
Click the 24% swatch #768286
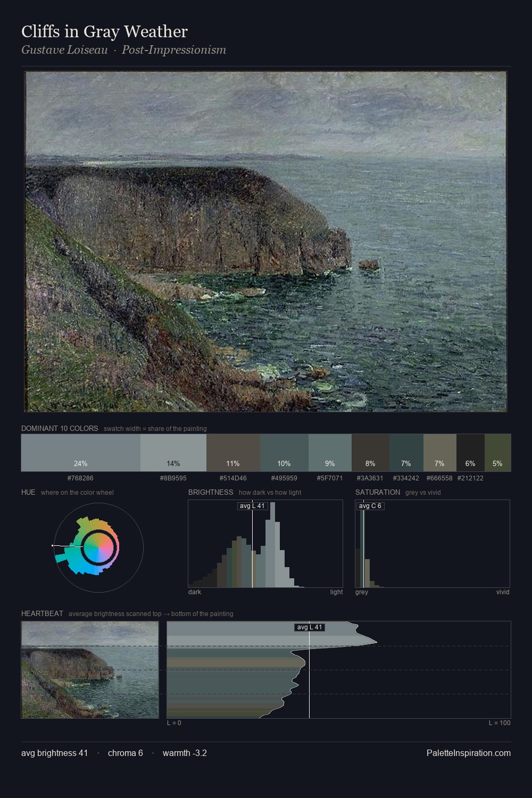coord(81,453)
